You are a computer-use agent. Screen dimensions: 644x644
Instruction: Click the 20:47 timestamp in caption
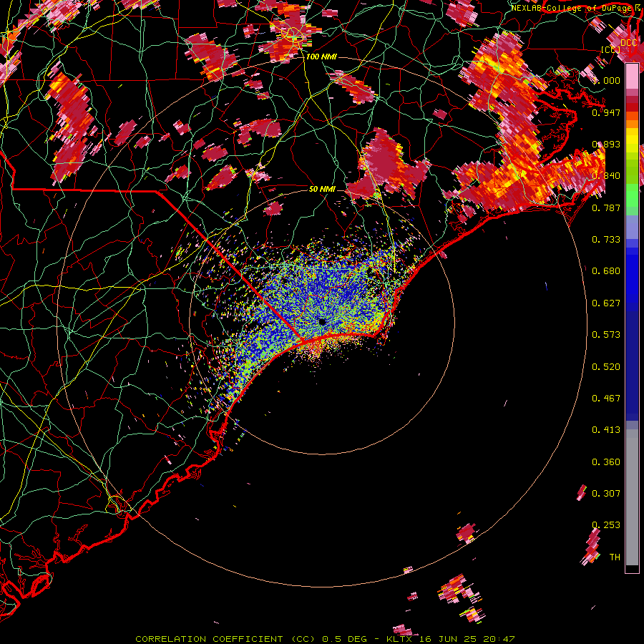[498, 639]
